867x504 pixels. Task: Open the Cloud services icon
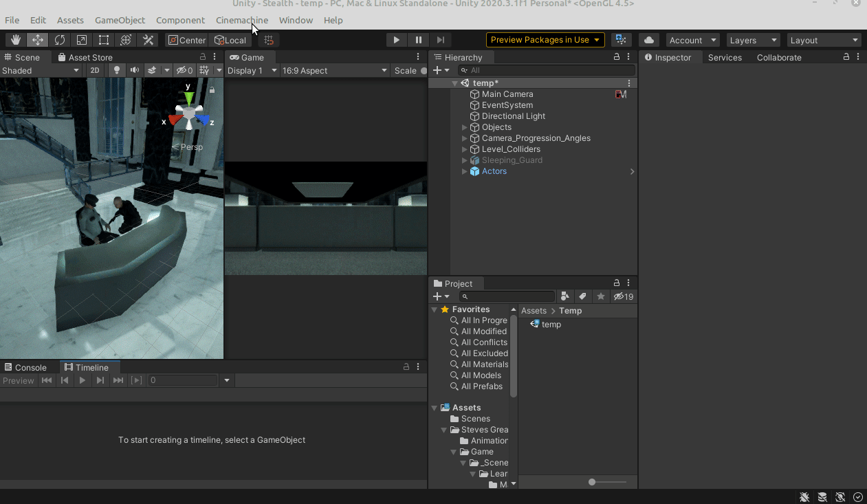pyautogui.click(x=648, y=40)
